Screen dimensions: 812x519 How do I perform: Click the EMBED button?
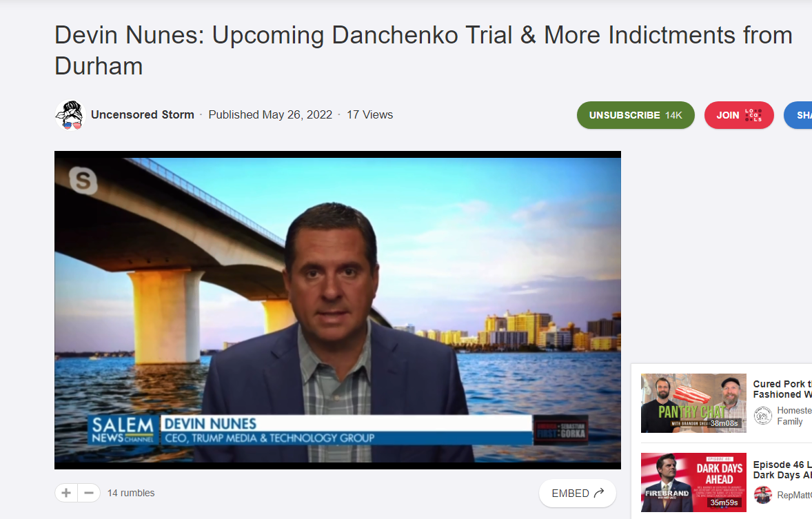tap(578, 493)
